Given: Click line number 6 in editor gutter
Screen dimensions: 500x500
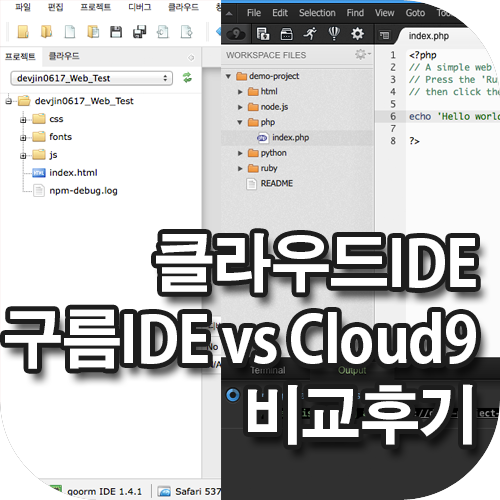Looking at the screenshot, I should (393, 116).
